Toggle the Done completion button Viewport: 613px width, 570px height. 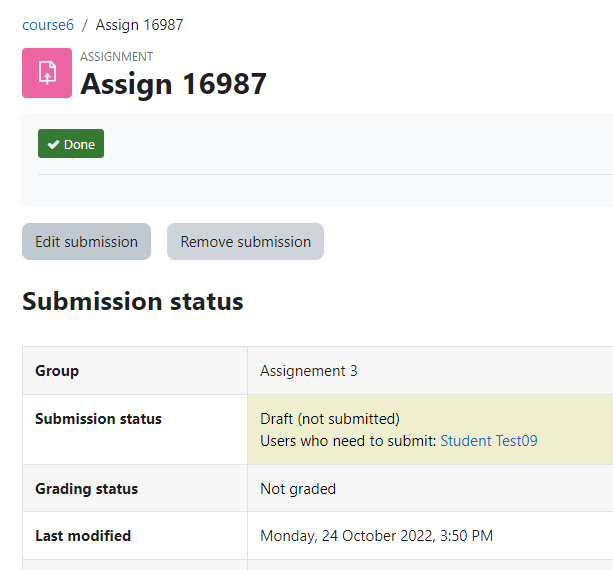point(71,144)
